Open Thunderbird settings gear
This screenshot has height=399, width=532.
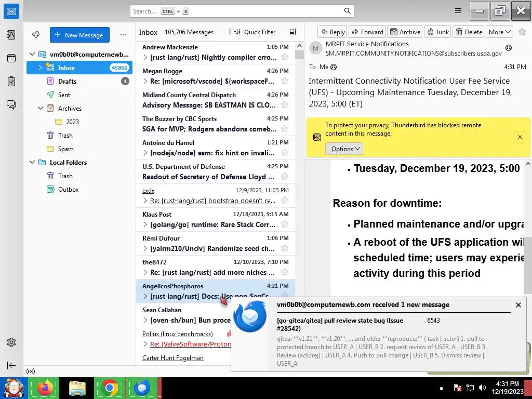pos(11,342)
